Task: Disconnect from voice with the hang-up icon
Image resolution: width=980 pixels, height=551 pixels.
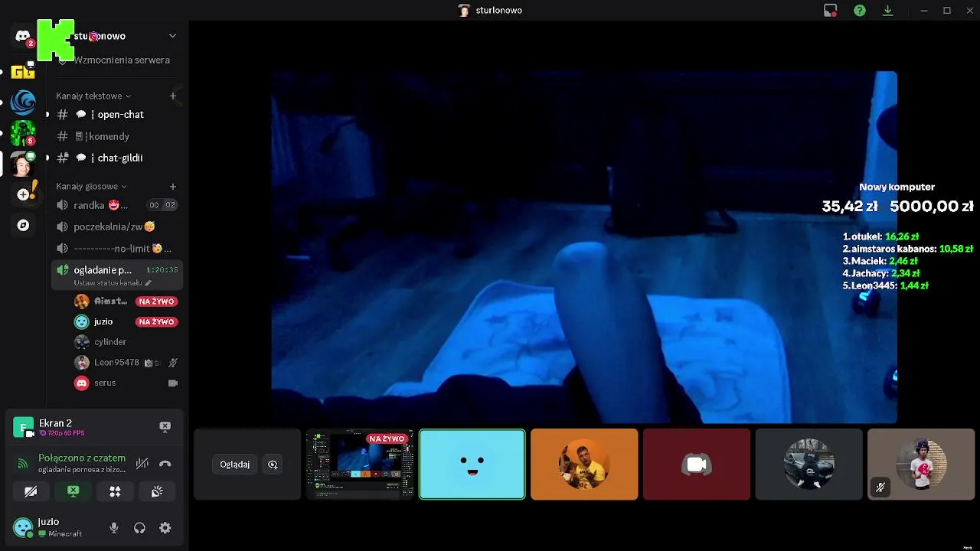Action: coord(165,463)
